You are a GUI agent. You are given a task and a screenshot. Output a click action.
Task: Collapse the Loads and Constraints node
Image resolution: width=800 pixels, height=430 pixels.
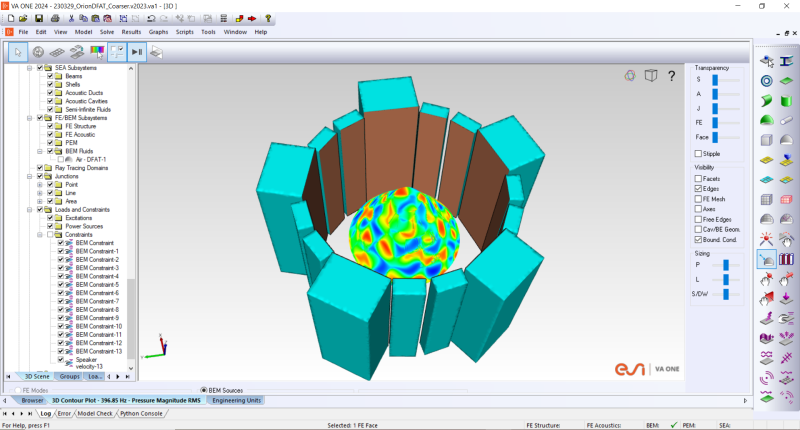(x=30, y=209)
